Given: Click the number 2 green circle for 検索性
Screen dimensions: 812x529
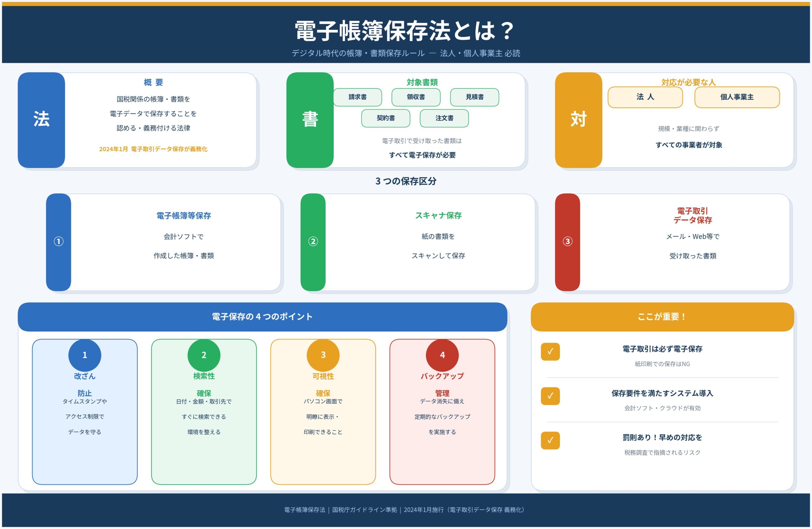Looking at the screenshot, I should point(204,355).
